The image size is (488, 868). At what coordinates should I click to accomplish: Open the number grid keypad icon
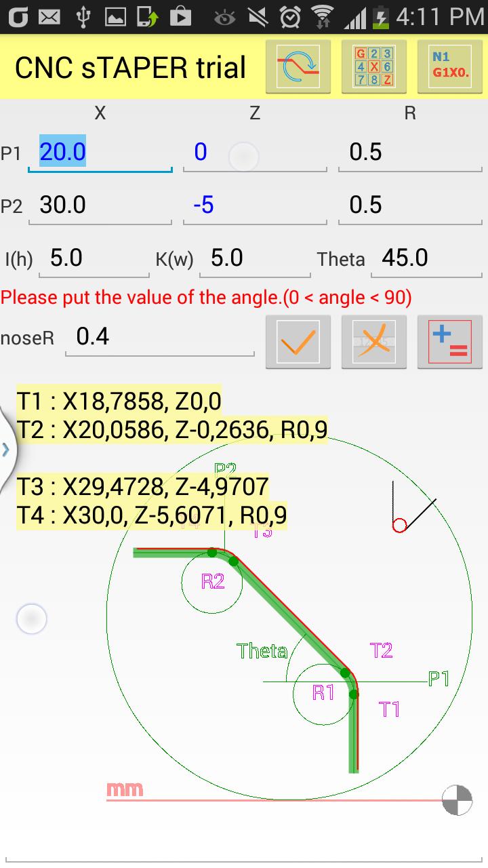click(374, 66)
